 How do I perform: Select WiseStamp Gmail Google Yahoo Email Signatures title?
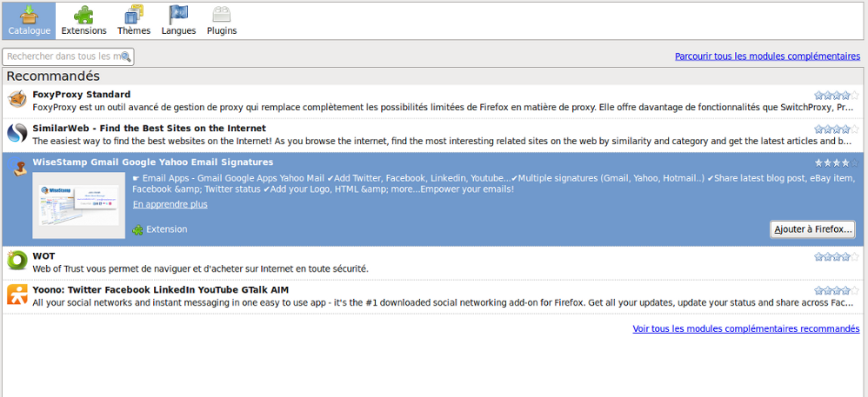coord(153,162)
